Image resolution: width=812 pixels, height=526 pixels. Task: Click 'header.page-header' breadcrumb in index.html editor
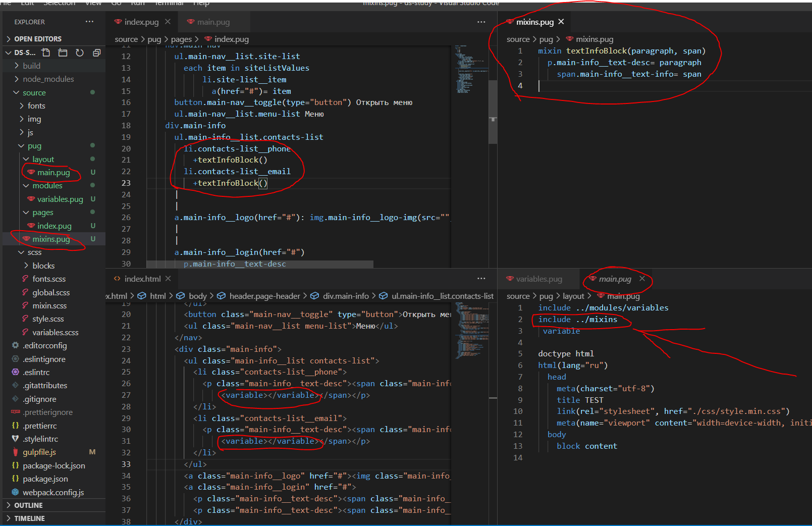[x=264, y=296]
